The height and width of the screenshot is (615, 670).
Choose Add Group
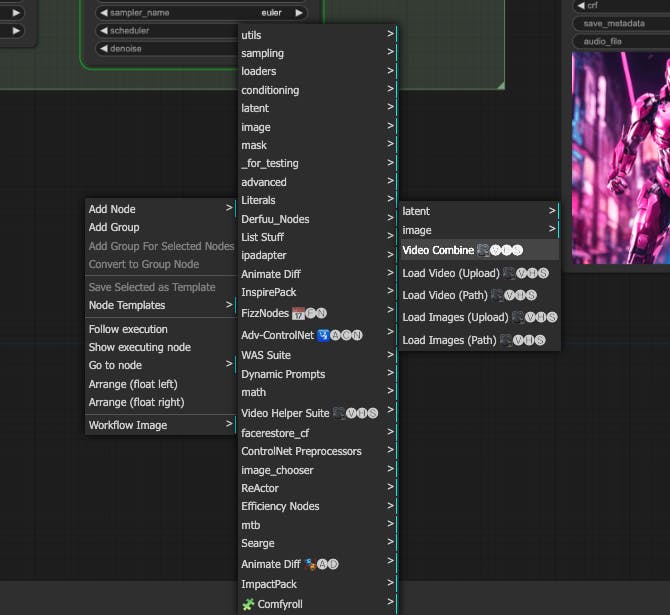click(x=160, y=227)
